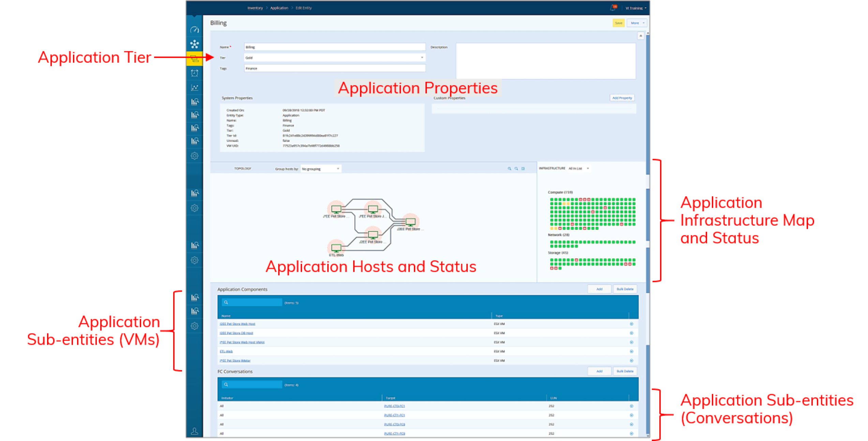Click the Add Property button
868x441 pixels.
point(622,98)
